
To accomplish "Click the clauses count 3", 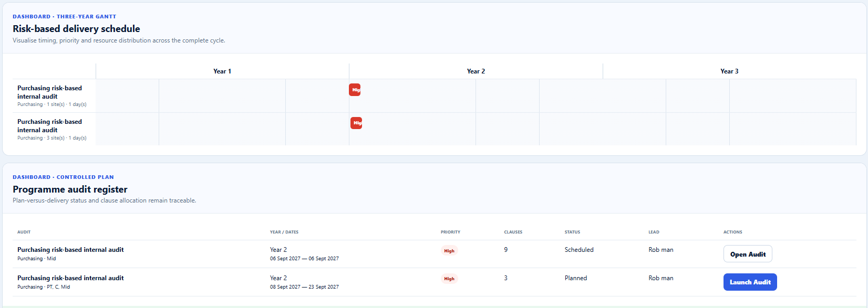I will click(506, 278).
